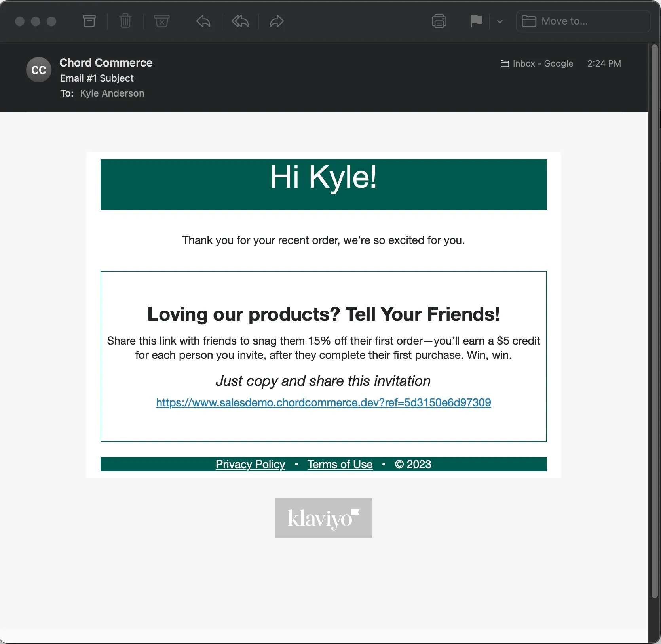The height and width of the screenshot is (644, 661).
Task: Click the Klaviyo logo badge
Action: click(x=323, y=518)
